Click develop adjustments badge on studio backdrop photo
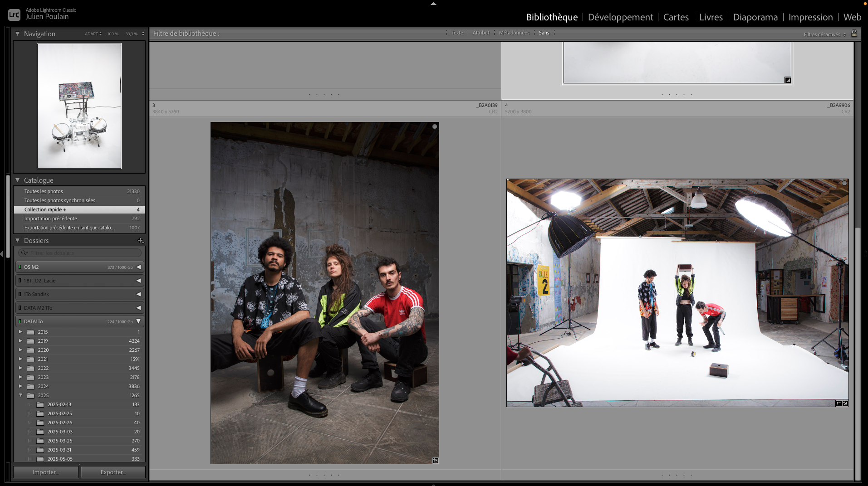The image size is (868, 486). [845, 403]
